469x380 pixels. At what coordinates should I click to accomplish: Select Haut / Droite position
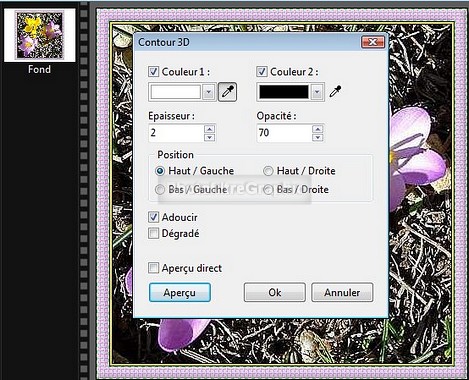tap(268, 171)
